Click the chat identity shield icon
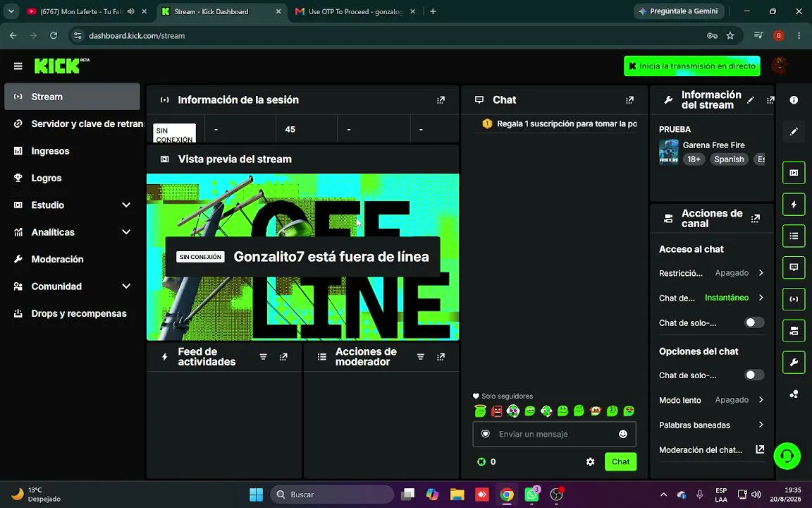This screenshot has width=812, height=508. (485, 434)
